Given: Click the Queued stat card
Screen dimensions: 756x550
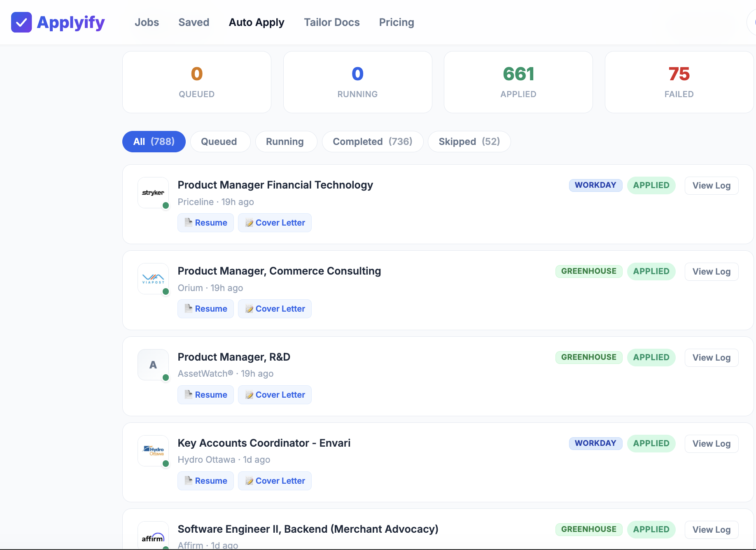Looking at the screenshot, I should (x=197, y=82).
